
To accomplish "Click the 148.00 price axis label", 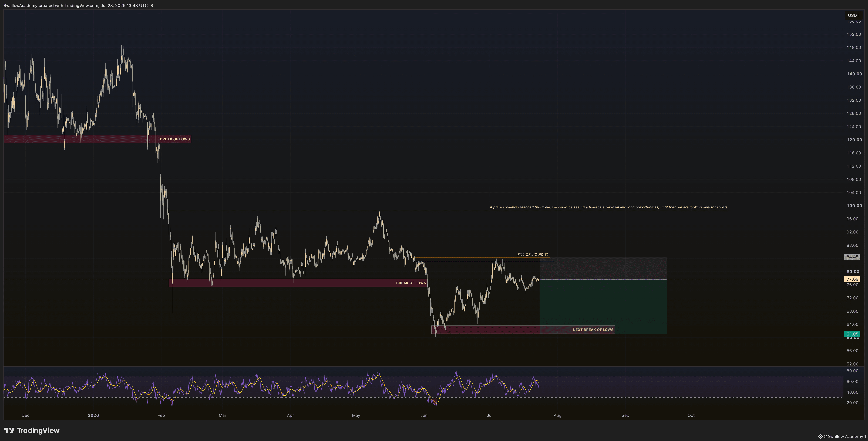I will coord(854,48).
